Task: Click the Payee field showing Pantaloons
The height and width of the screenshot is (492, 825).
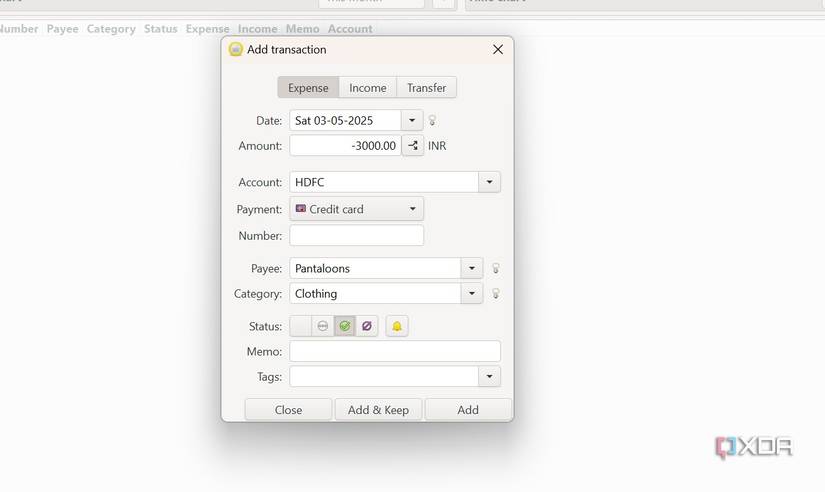Action: 375,268
